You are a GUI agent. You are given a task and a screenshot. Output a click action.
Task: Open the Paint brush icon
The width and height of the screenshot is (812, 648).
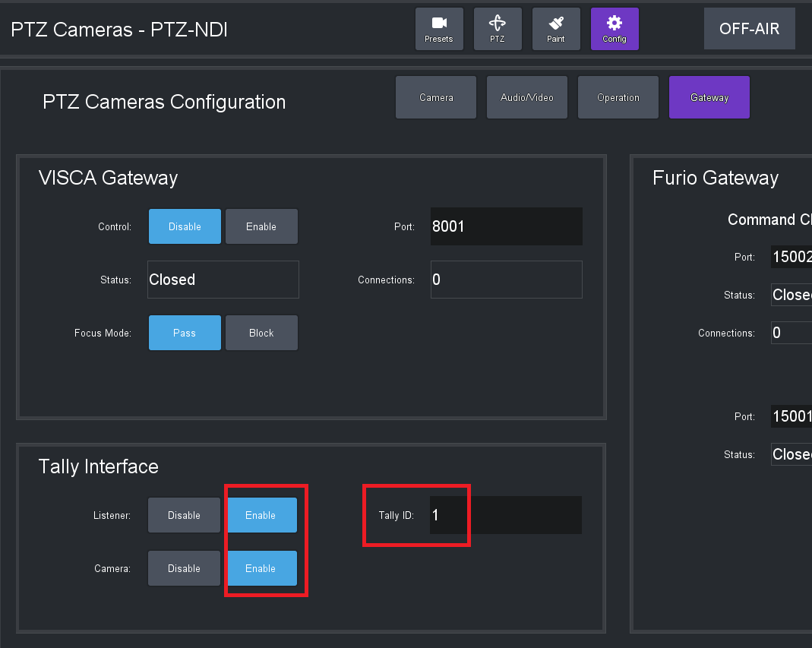coord(556,29)
